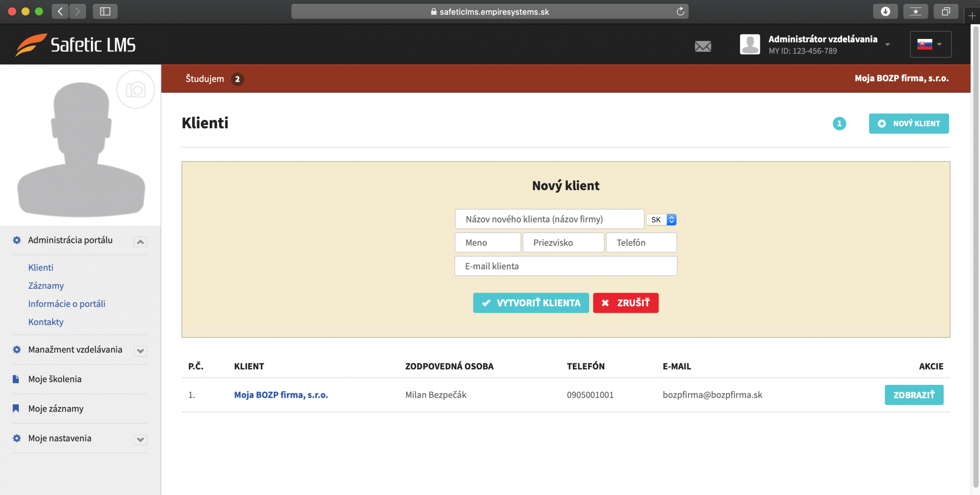The width and height of the screenshot is (980, 495).
Task: Focus the Telefón input field
Action: click(x=642, y=243)
